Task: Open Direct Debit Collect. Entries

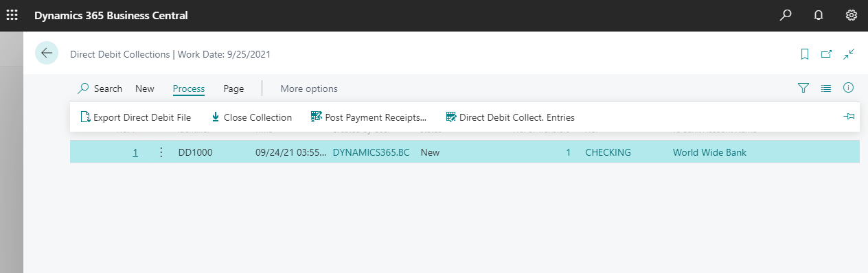Action: [510, 117]
